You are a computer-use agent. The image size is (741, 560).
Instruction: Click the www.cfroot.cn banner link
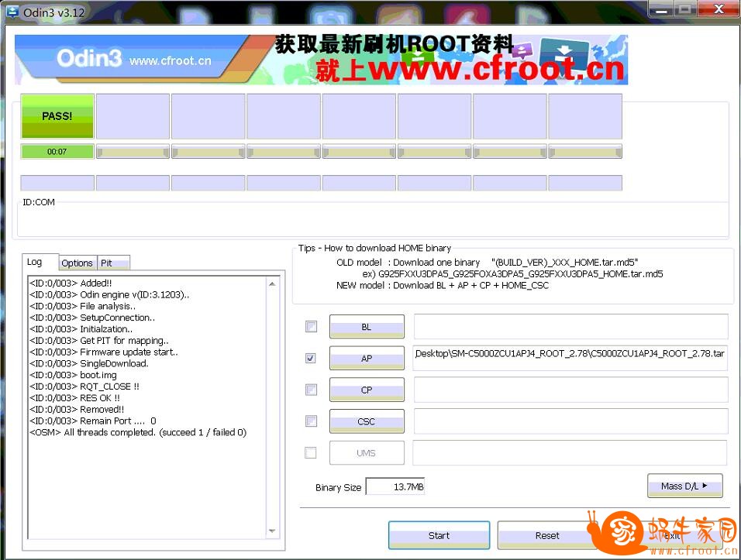pyautogui.click(x=170, y=61)
